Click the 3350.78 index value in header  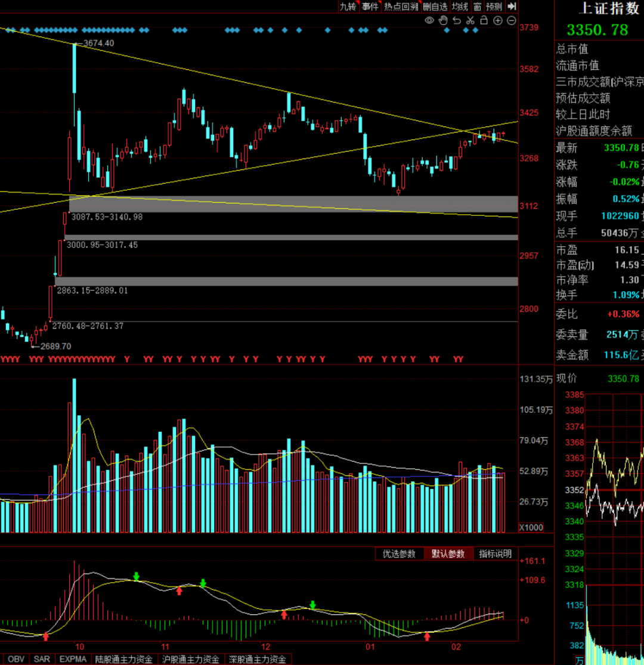[597, 30]
